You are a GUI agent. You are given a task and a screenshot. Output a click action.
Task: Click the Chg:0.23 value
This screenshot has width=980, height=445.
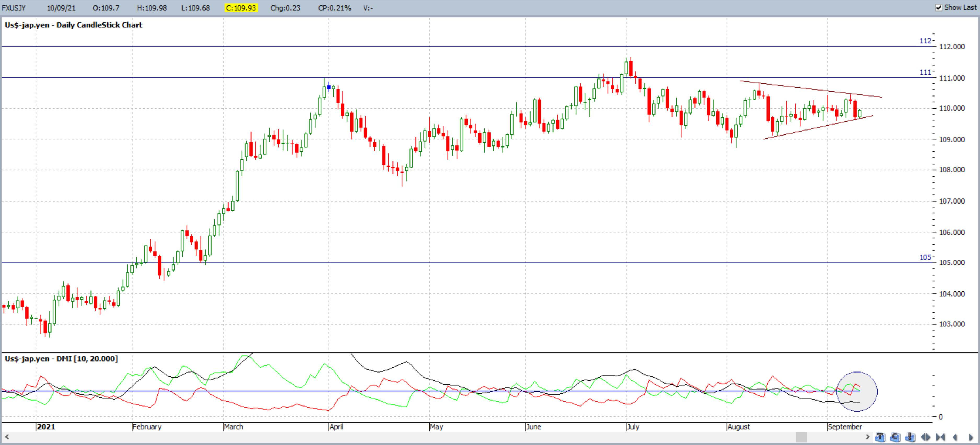pos(285,8)
